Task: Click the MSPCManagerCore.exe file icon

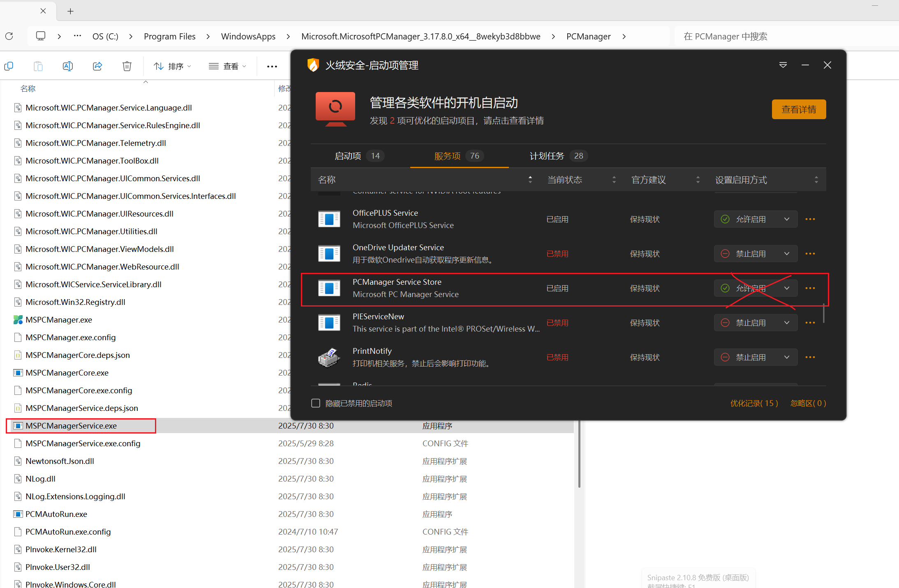Action: click(18, 373)
